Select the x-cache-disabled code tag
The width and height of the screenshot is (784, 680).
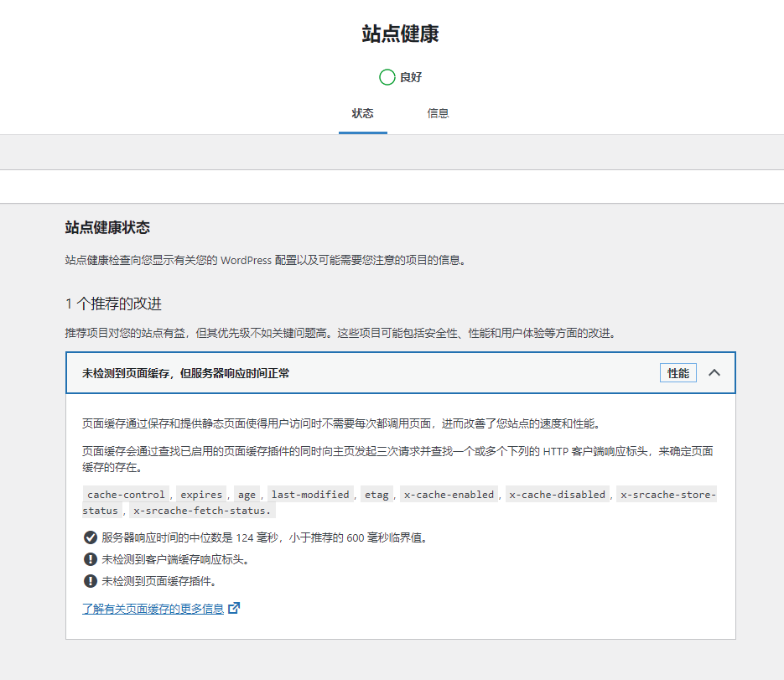point(557,495)
